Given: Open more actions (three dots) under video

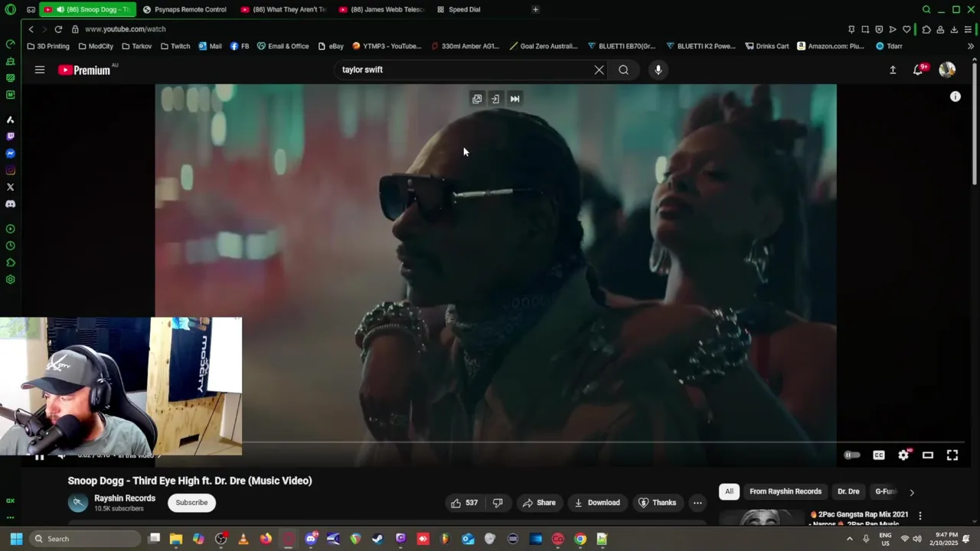Looking at the screenshot, I should point(697,503).
